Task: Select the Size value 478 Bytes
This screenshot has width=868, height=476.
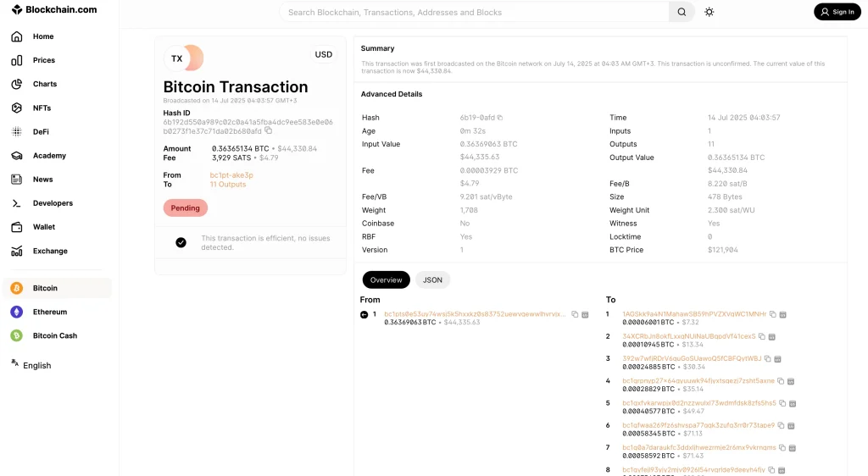Action: pos(725,196)
